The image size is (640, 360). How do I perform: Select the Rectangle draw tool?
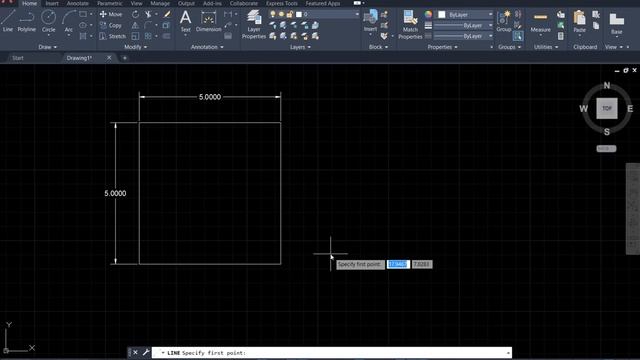[x=83, y=14]
